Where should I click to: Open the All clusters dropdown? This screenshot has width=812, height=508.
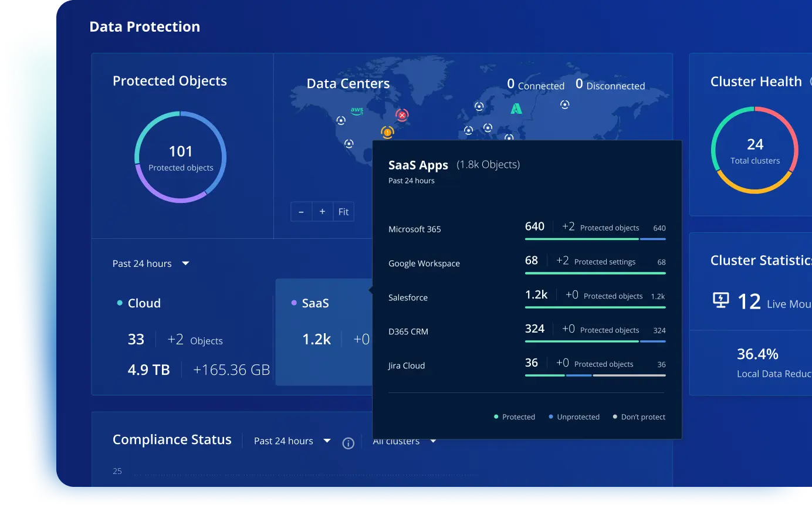tap(405, 441)
